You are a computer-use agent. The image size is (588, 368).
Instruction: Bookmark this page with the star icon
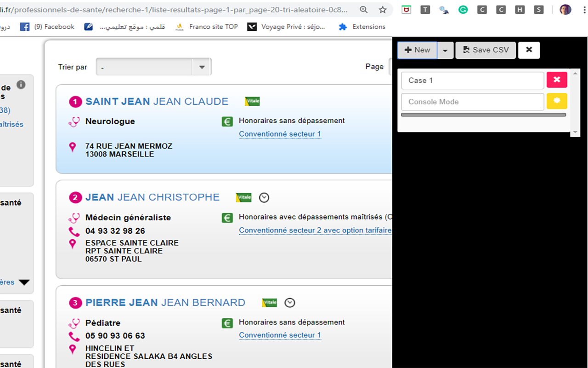click(383, 10)
